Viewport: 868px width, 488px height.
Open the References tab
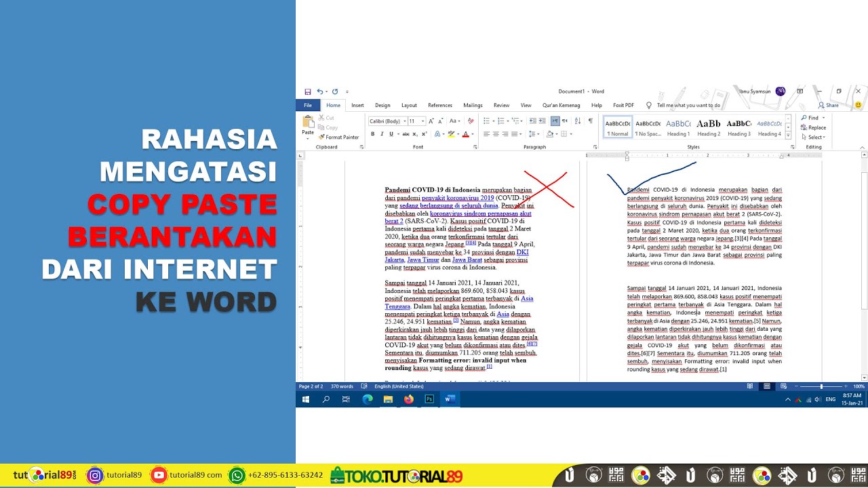pos(440,105)
